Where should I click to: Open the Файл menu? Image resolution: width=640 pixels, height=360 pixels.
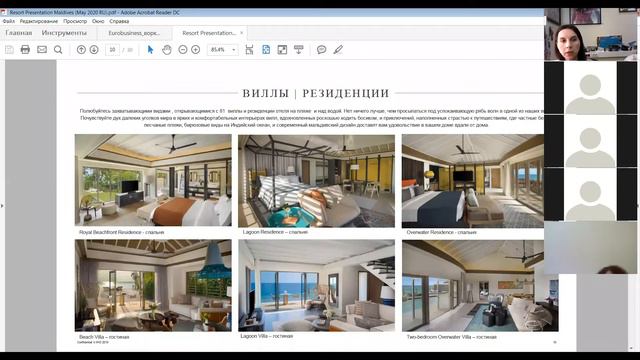pos(9,21)
